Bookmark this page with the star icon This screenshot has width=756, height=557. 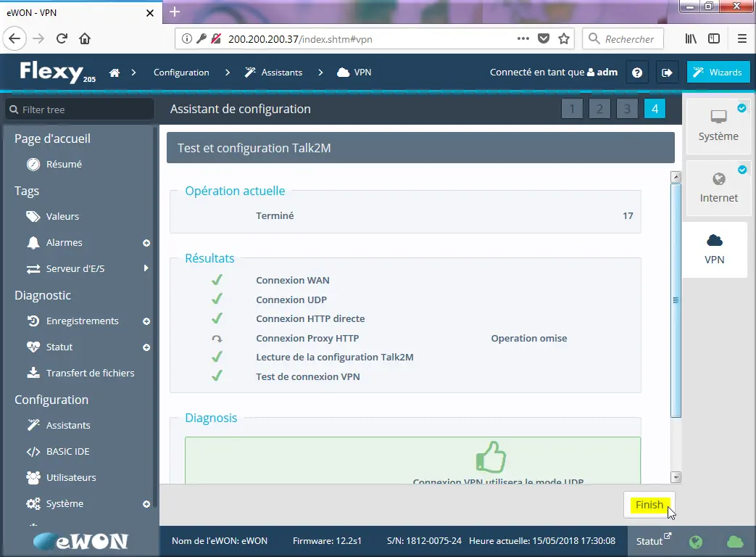pos(564,38)
